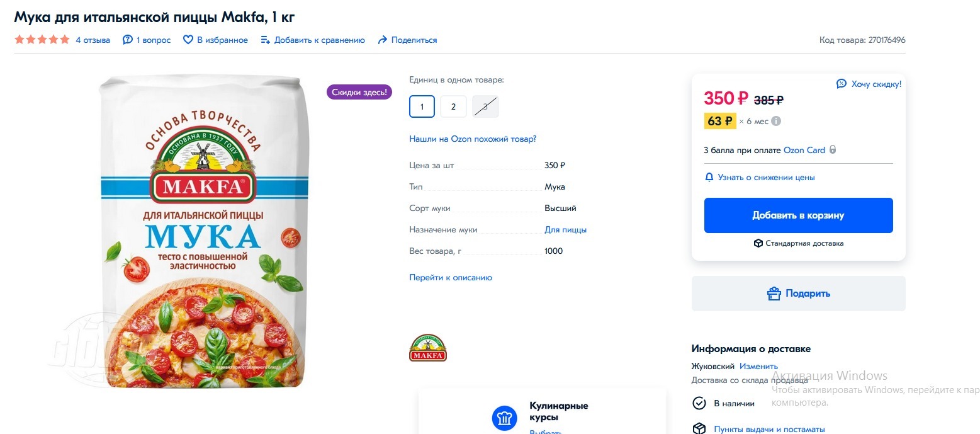Click the Makfa flour package image
Image resolution: width=980 pixels, height=434 pixels.
tap(203, 231)
